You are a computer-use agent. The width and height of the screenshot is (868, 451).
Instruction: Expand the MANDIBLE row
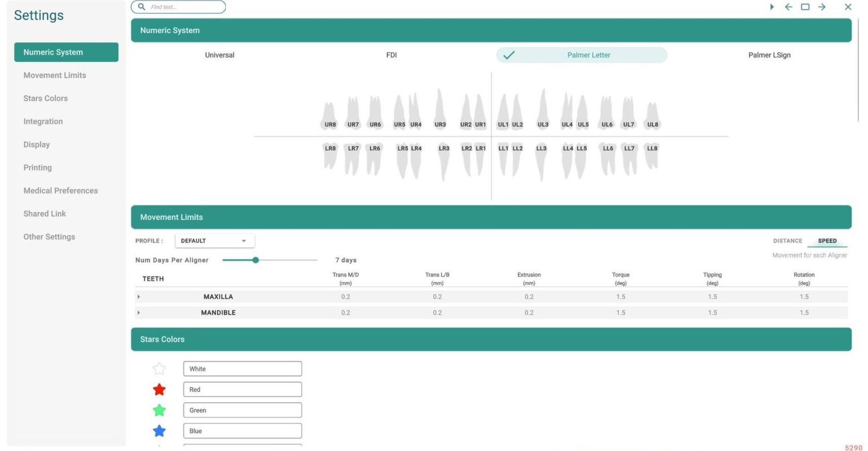139,313
